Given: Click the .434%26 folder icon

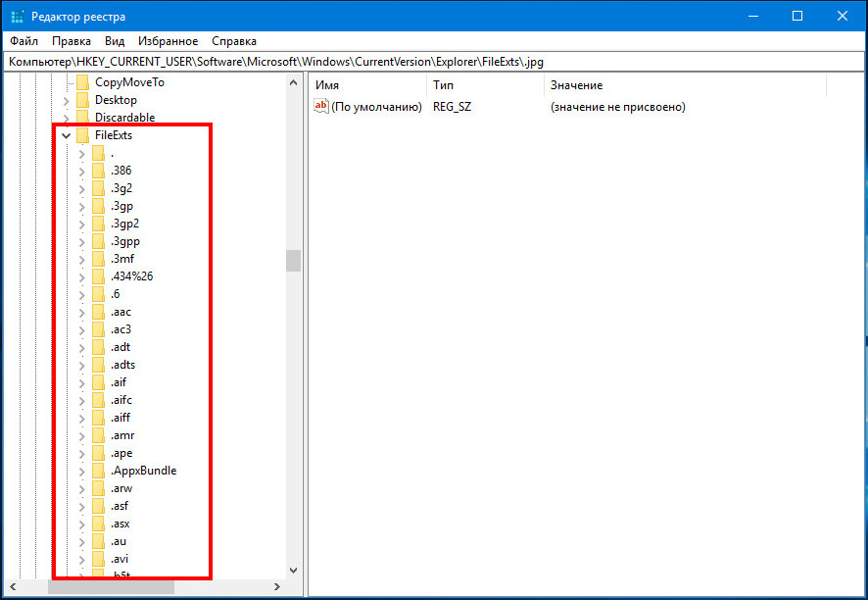Looking at the screenshot, I should (x=98, y=276).
